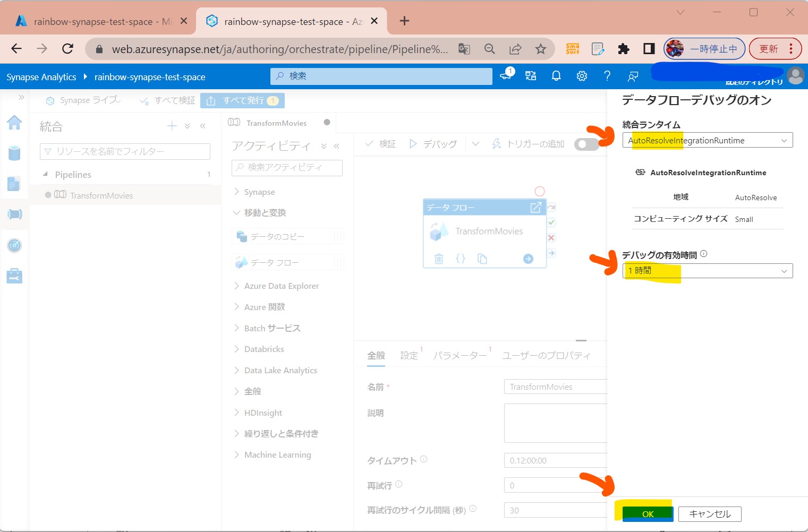Screen dimensions: 808x532
Task: Select the TransformMovies pipeline tab
Action: [x=276, y=123]
